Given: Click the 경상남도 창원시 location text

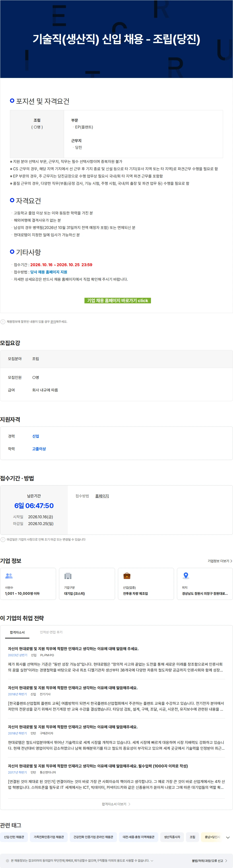Looking at the screenshot, I should [x=205, y=594].
